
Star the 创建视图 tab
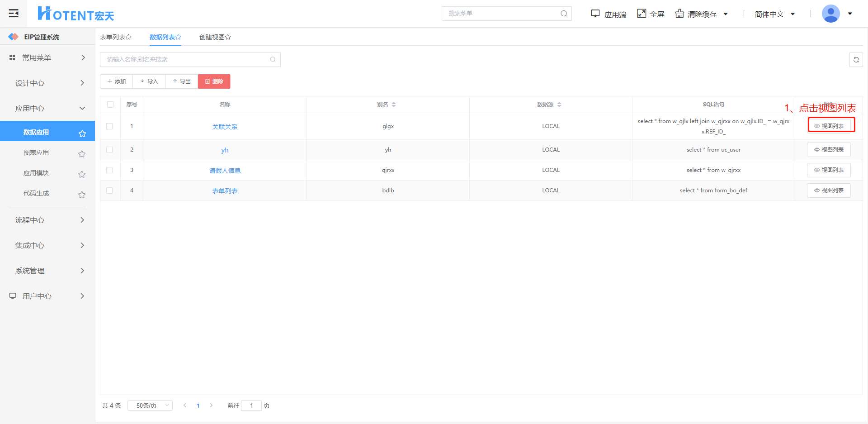pos(228,37)
